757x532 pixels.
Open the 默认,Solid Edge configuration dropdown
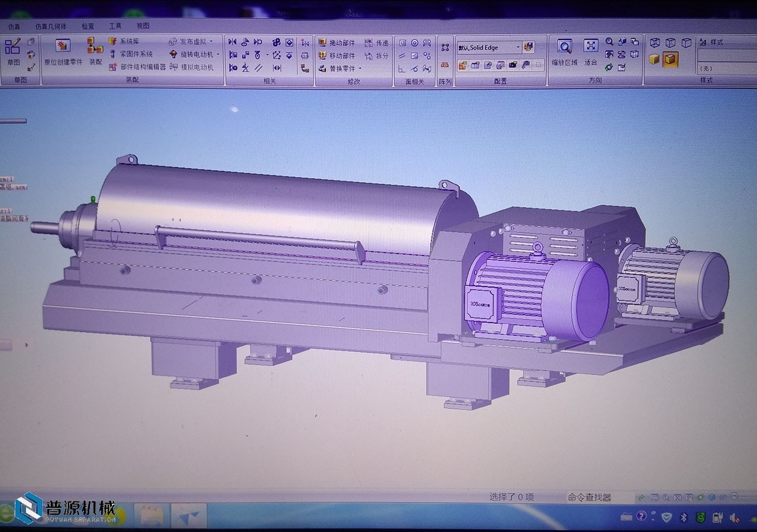click(x=519, y=47)
